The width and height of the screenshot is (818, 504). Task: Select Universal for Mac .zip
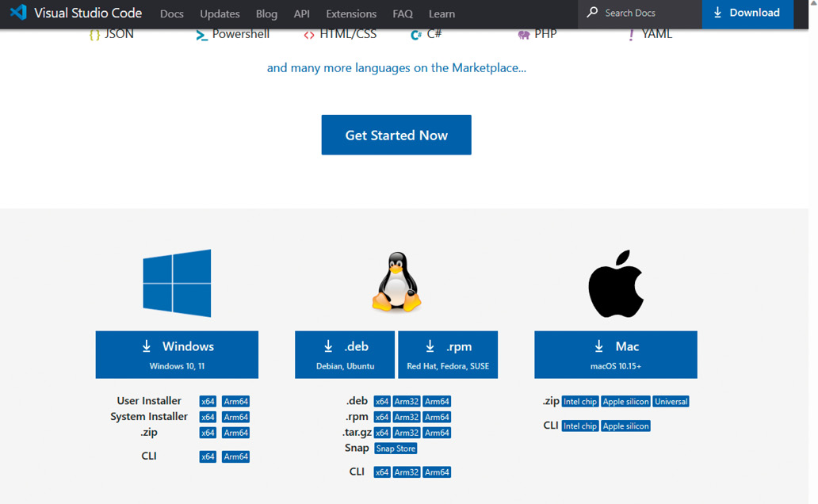pos(671,401)
